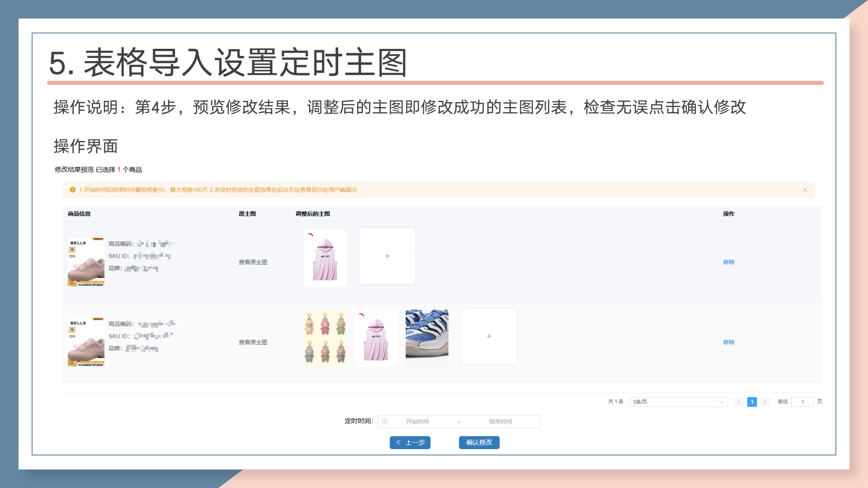This screenshot has width=868, height=488.
Task: Click the 开始时间 start time field
Action: pos(417,422)
